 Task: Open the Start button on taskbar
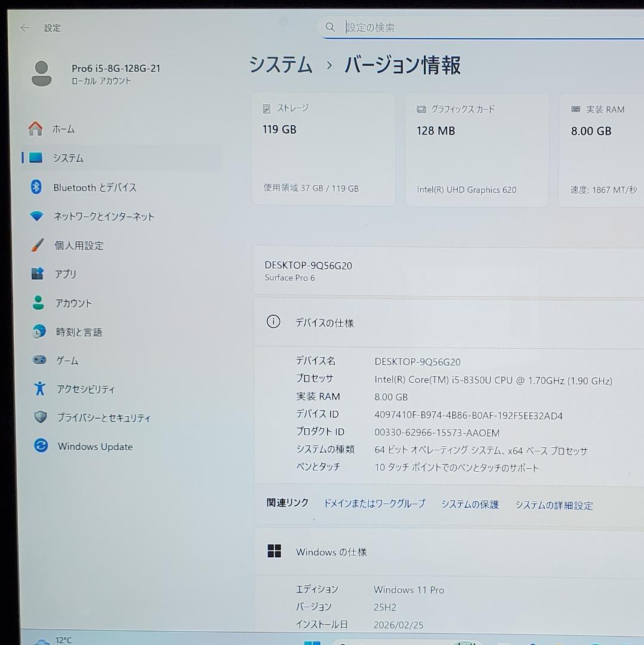pos(312,642)
